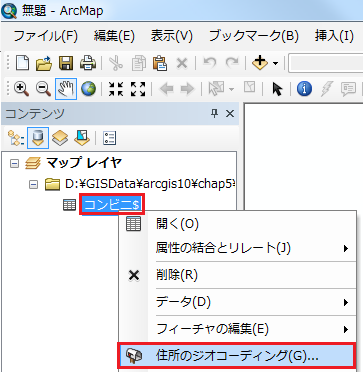Image resolution: width=363 pixels, height=372 pixels.
Task: Click the ArcMap title bar app icon
Action: pyautogui.click(x=9, y=11)
